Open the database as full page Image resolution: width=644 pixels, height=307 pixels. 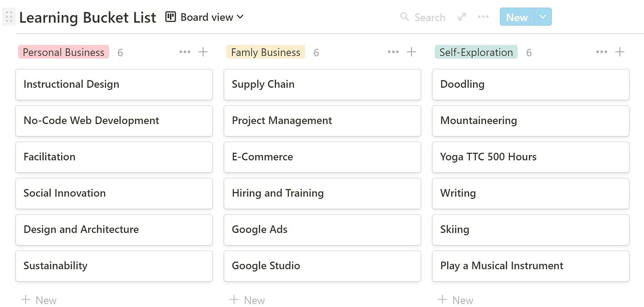coord(462,17)
